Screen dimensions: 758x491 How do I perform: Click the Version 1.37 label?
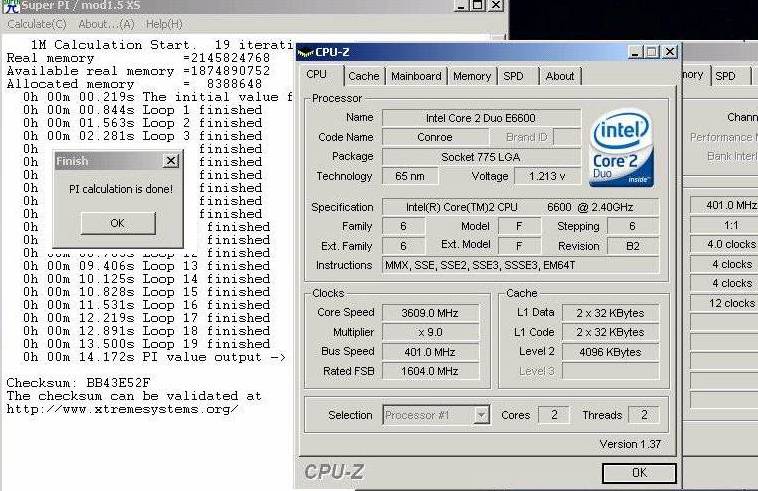coord(630,444)
